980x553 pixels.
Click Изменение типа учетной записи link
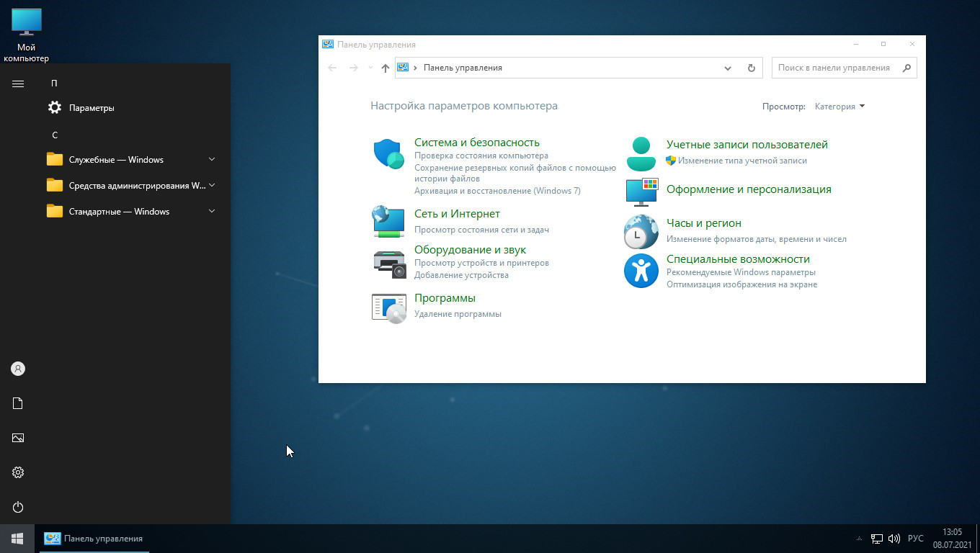[x=742, y=161]
